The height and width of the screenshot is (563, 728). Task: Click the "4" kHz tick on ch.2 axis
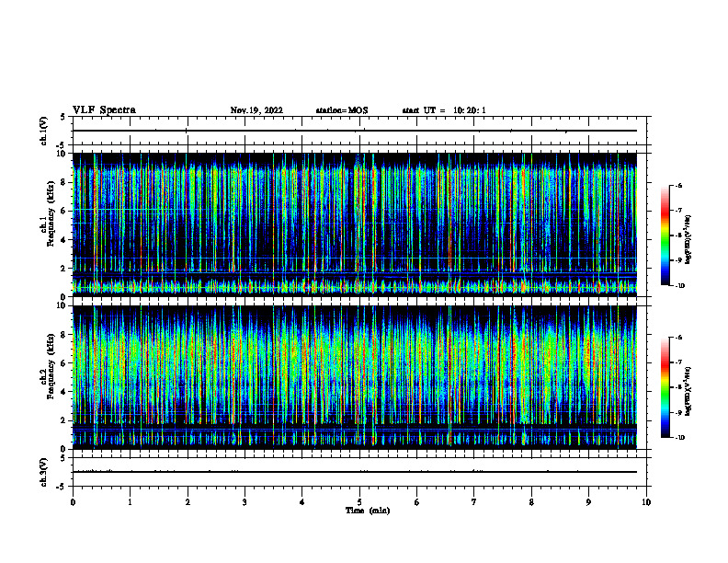tap(64, 392)
